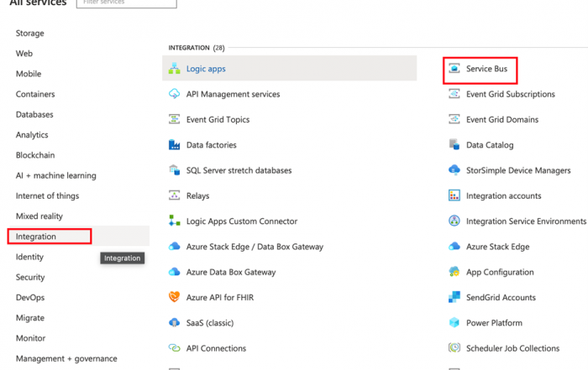Image resolution: width=588 pixels, height=370 pixels.
Task: Click the Data Catalog icon
Action: coord(454,144)
